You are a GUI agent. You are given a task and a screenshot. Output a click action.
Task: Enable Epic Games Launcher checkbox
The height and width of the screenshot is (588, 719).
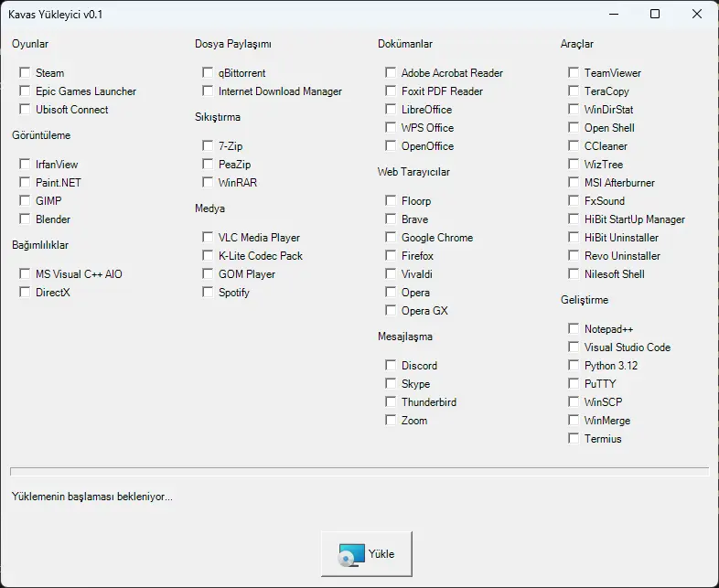coord(25,91)
